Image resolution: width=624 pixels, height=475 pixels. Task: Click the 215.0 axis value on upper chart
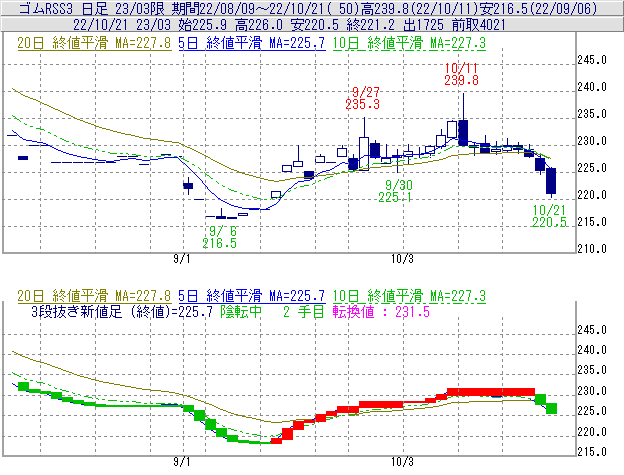pos(592,222)
